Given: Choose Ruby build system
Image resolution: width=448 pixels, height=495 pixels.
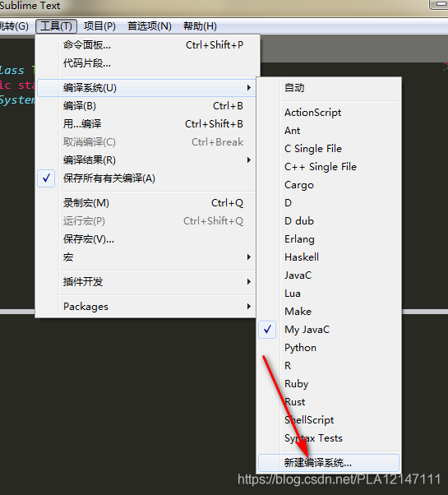Looking at the screenshot, I should click(x=329, y=383).
